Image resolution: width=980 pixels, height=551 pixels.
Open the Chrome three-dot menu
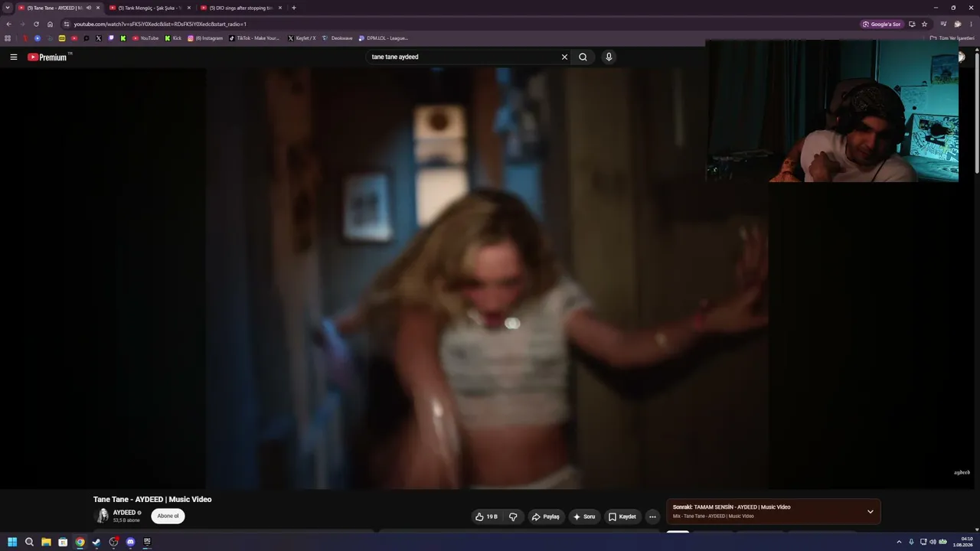click(972, 24)
